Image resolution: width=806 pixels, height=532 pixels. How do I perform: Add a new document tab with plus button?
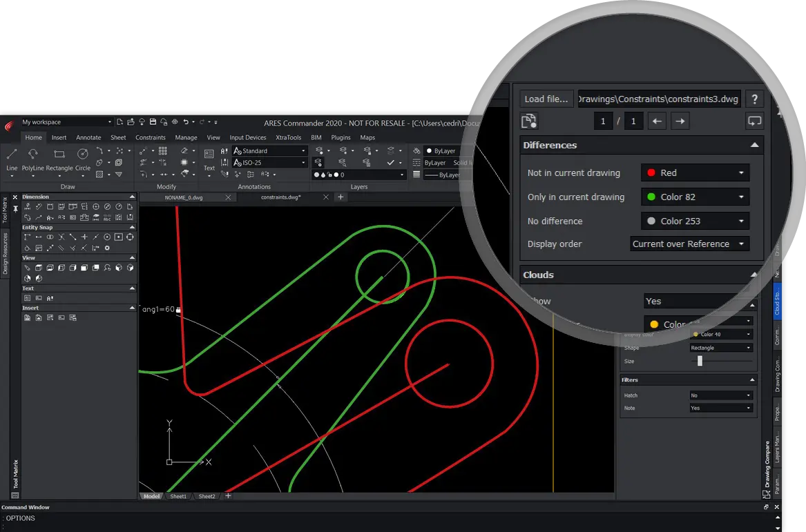[x=340, y=197]
